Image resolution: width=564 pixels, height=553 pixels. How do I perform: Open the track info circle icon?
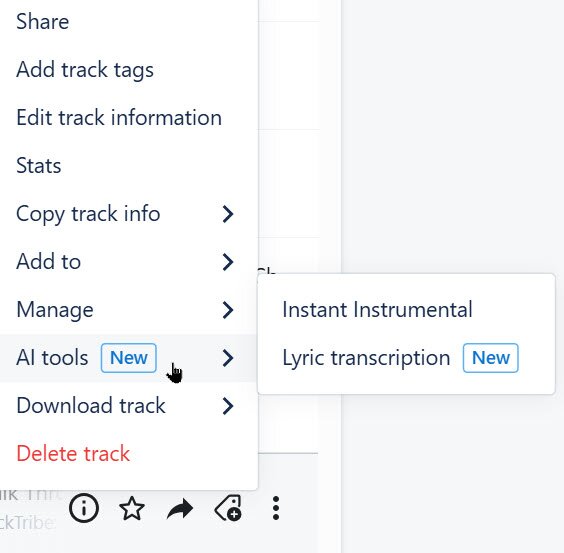tap(84, 508)
